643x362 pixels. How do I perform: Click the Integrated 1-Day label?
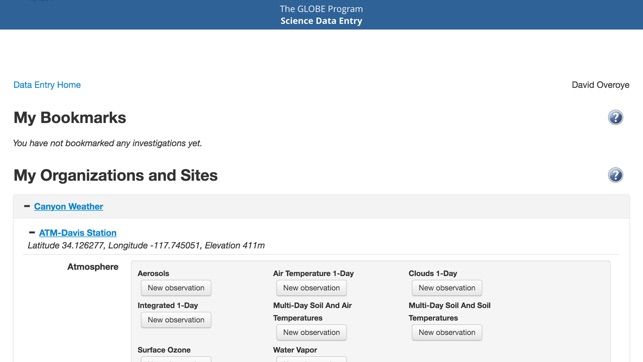pyautogui.click(x=168, y=305)
